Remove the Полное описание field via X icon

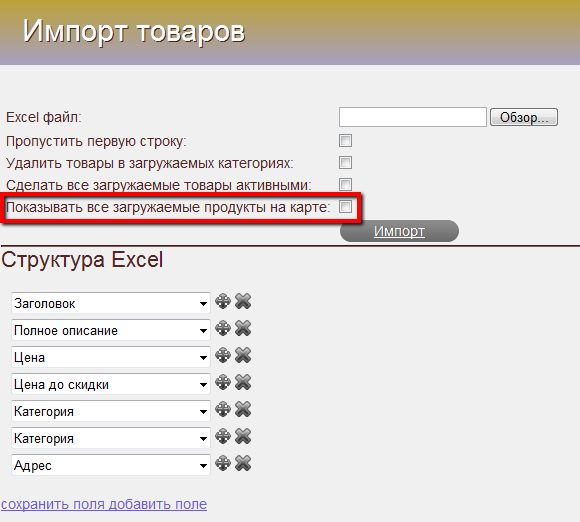tap(243, 328)
